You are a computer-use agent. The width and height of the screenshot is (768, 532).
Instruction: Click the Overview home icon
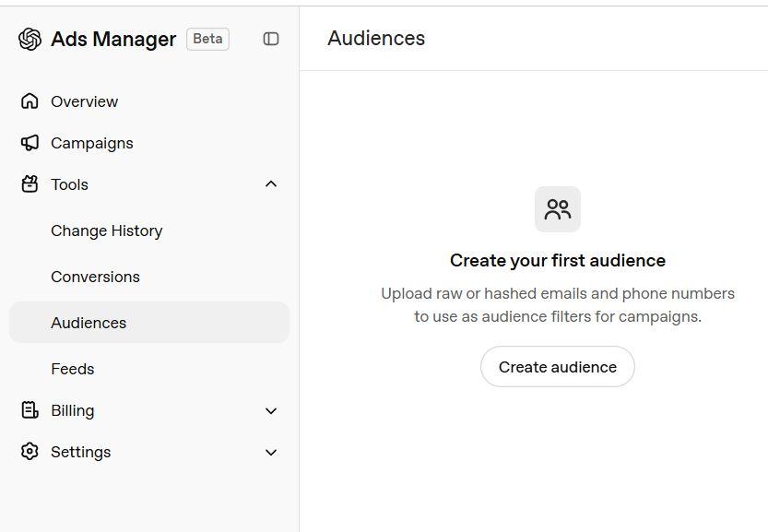coord(30,100)
